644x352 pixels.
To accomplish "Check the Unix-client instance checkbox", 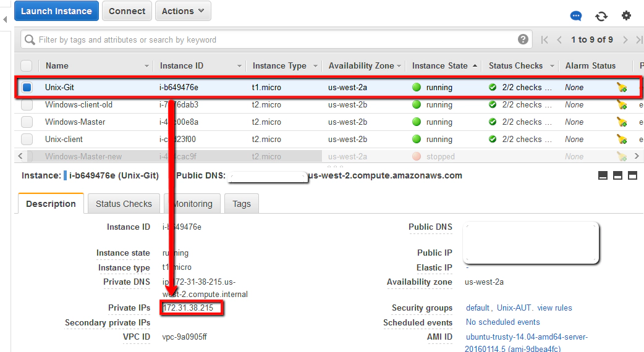I will tap(27, 139).
